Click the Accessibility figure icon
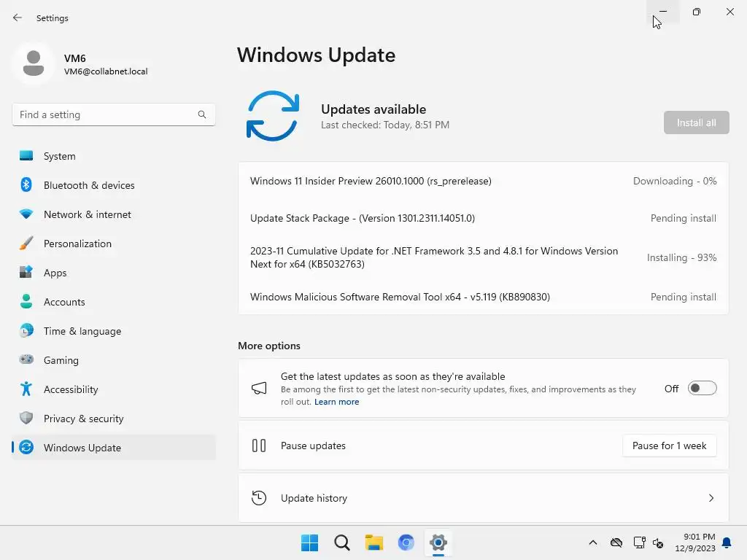 26,389
